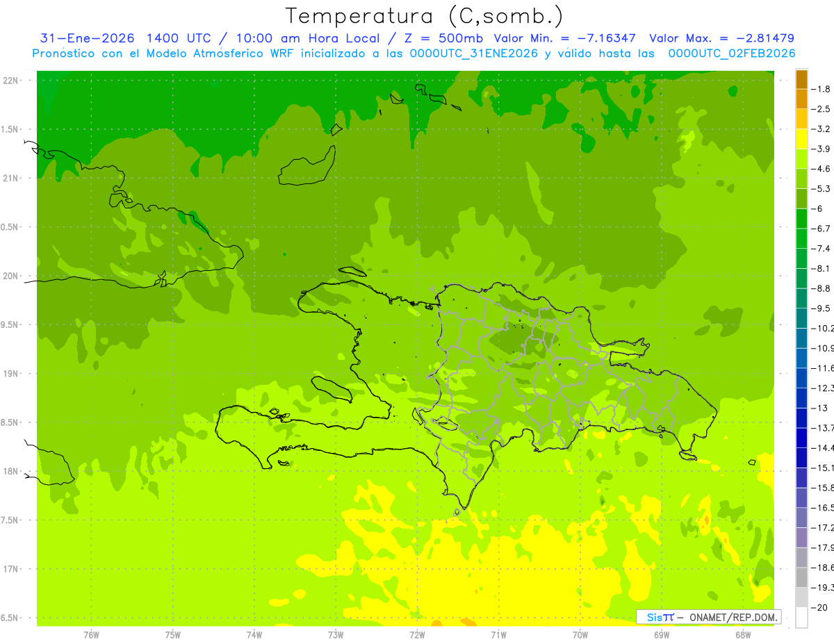Pick the orange colorbar segment between -1.8 and -2.5
Viewport: 834px width, 644px height.
(x=801, y=99)
